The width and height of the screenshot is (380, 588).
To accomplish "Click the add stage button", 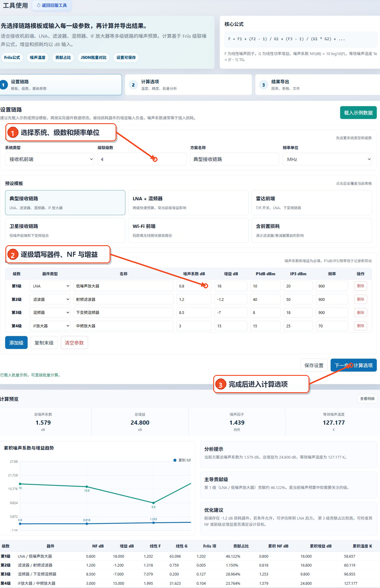I will [x=16, y=343].
